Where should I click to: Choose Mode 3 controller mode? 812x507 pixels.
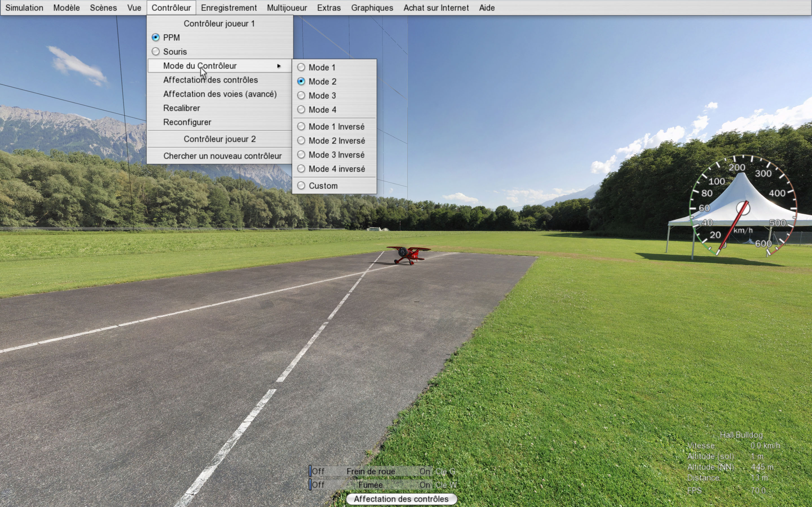pyautogui.click(x=321, y=95)
